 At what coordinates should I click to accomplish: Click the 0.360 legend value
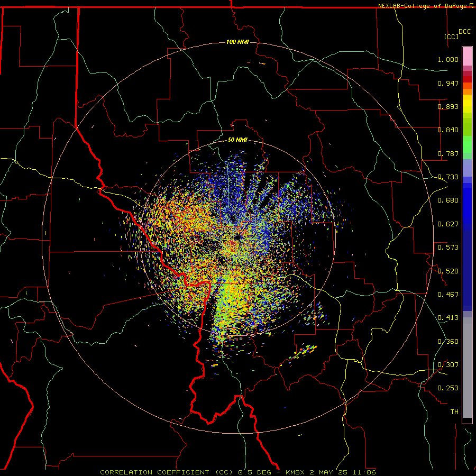point(448,342)
